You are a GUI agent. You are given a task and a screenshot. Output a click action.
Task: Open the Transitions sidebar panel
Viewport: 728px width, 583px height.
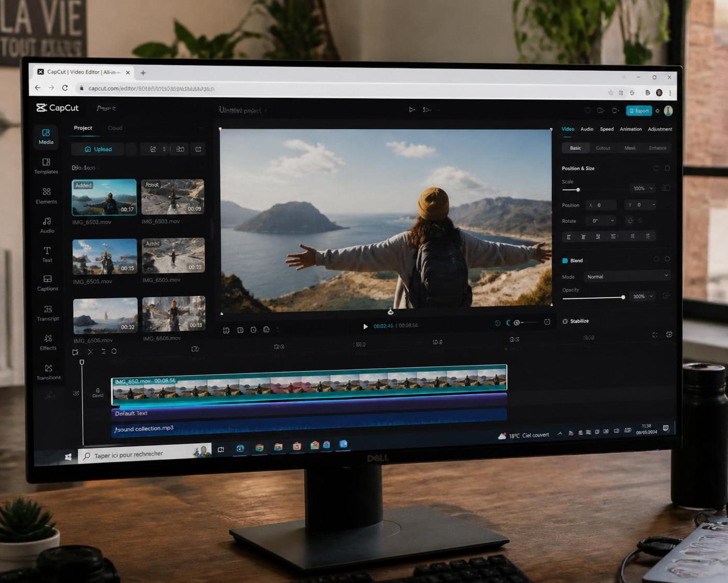pyautogui.click(x=48, y=372)
